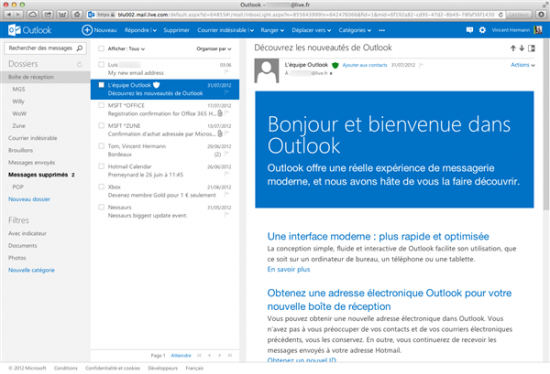Click Supprimer in the toolbar

(176, 30)
